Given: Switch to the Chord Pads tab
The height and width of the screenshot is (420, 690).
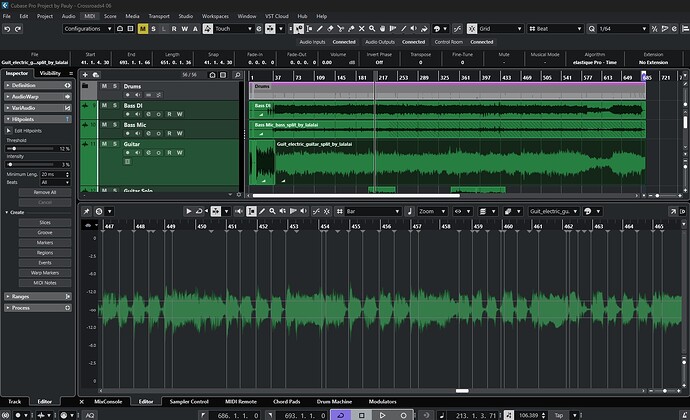Looking at the screenshot, I should (286, 402).
